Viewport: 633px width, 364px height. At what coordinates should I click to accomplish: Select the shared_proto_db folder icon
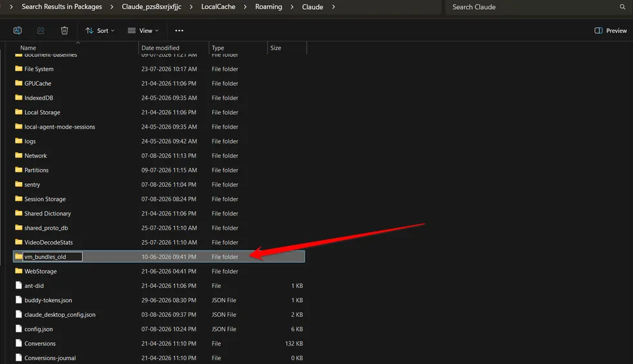[19, 228]
